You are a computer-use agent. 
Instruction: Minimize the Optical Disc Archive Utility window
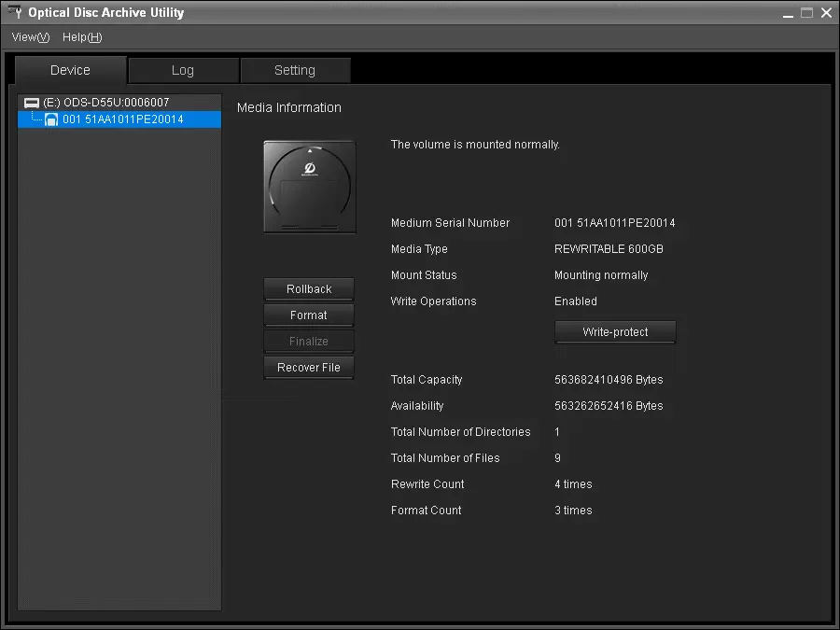tap(786, 13)
